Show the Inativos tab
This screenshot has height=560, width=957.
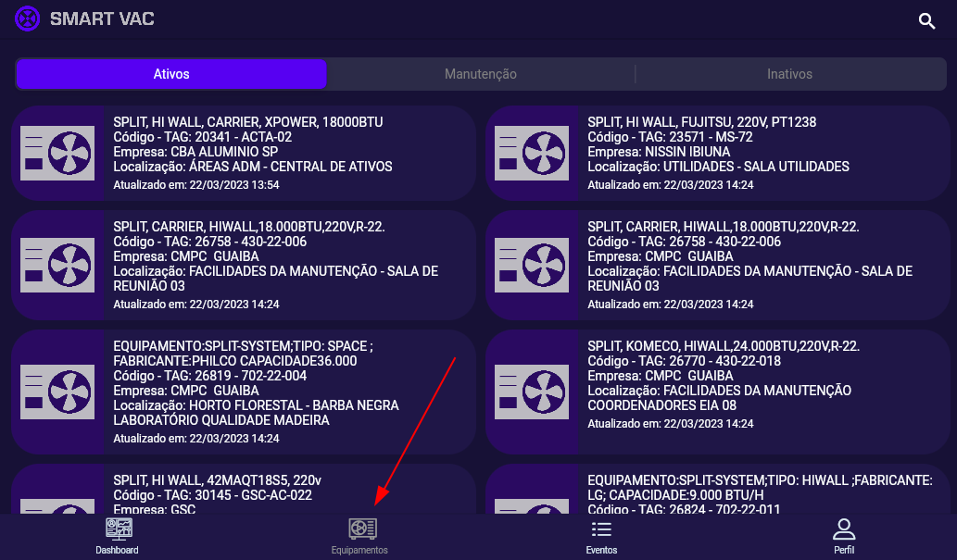(x=789, y=74)
